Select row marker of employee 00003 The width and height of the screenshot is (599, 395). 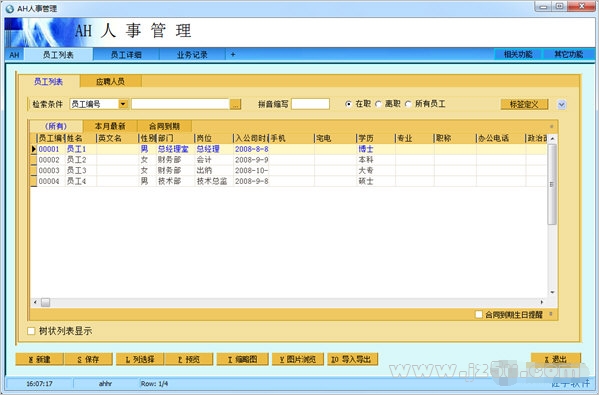pos(34,170)
